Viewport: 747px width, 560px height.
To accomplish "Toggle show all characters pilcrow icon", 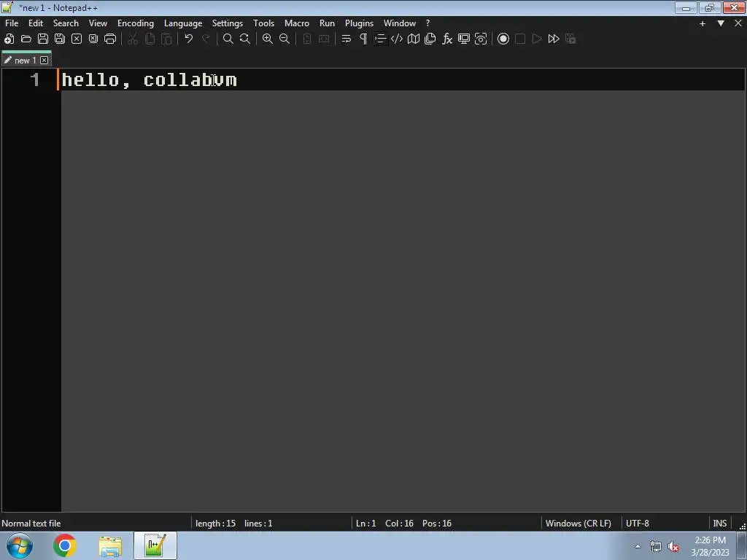I will [x=363, y=39].
